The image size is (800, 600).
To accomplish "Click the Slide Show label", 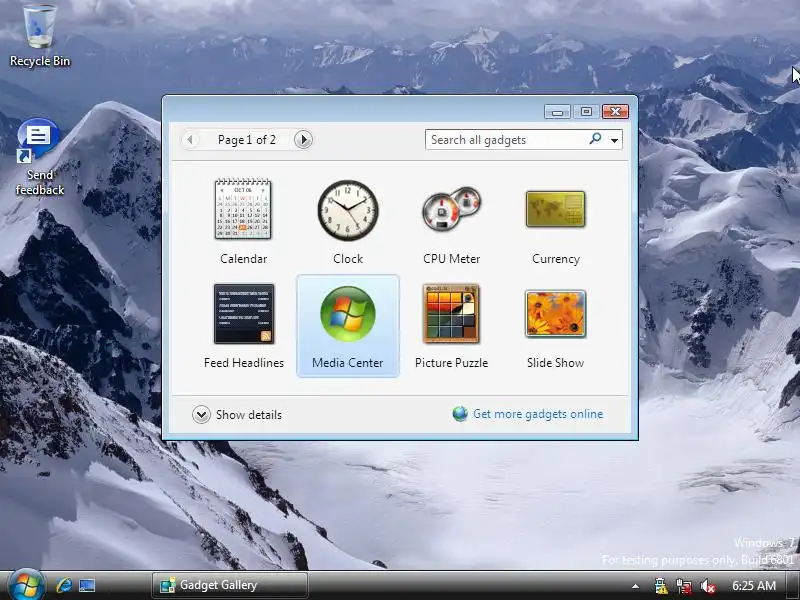I will pyautogui.click(x=556, y=363).
